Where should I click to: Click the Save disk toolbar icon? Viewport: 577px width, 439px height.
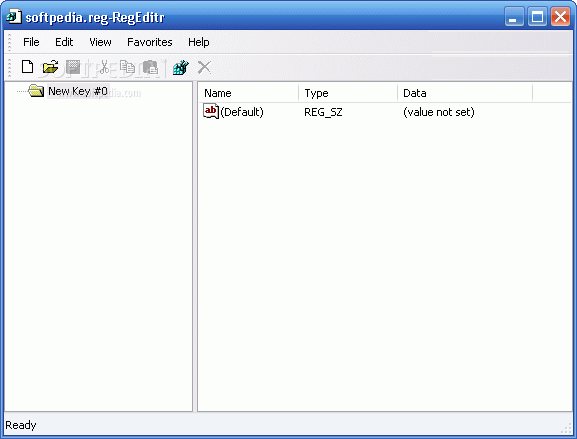[x=73, y=67]
